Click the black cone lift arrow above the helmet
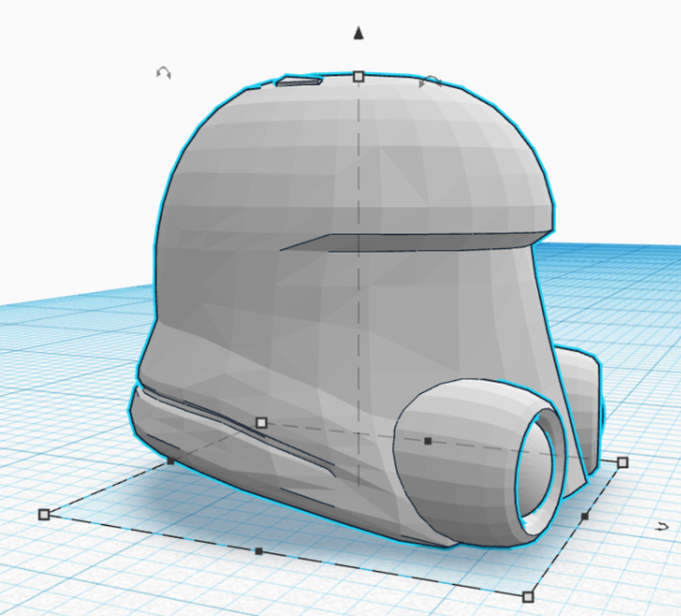This screenshot has height=616, width=681. [359, 33]
